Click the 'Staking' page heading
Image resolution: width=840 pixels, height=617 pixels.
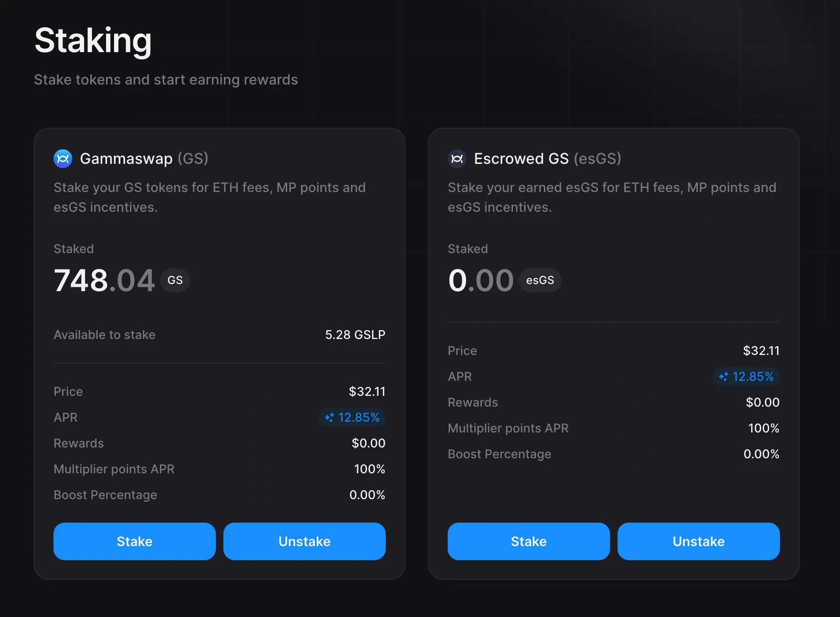93,41
